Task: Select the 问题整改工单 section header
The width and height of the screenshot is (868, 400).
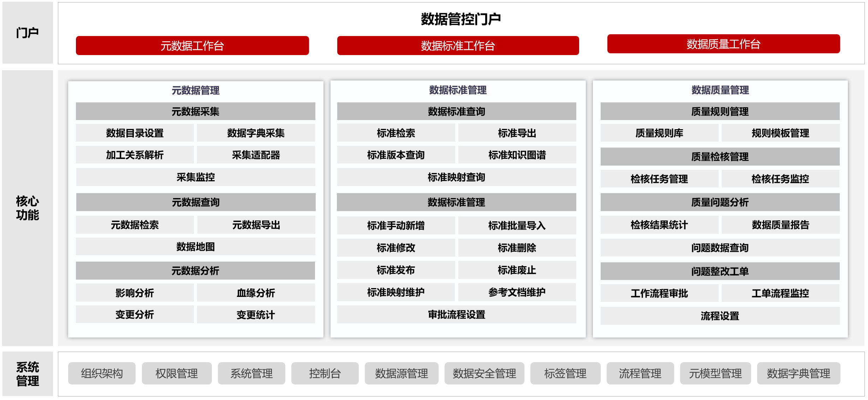Action: click(x=720, y=271)
